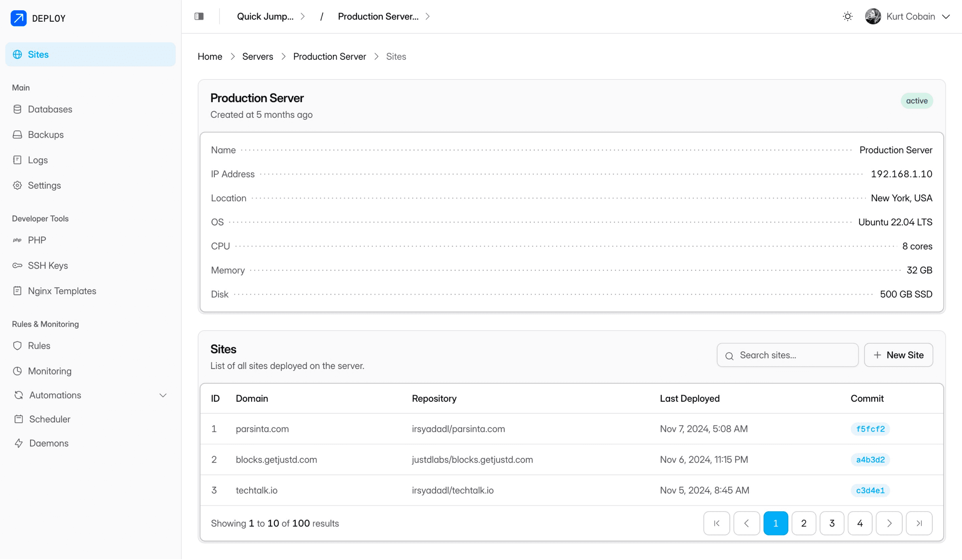Open the PHP icon under Developer Tools
Screen dimensions: 962x560
point(17,240)
